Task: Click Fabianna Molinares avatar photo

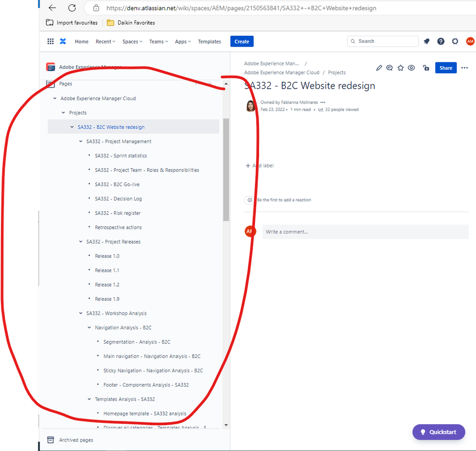Action: [251, 106]
